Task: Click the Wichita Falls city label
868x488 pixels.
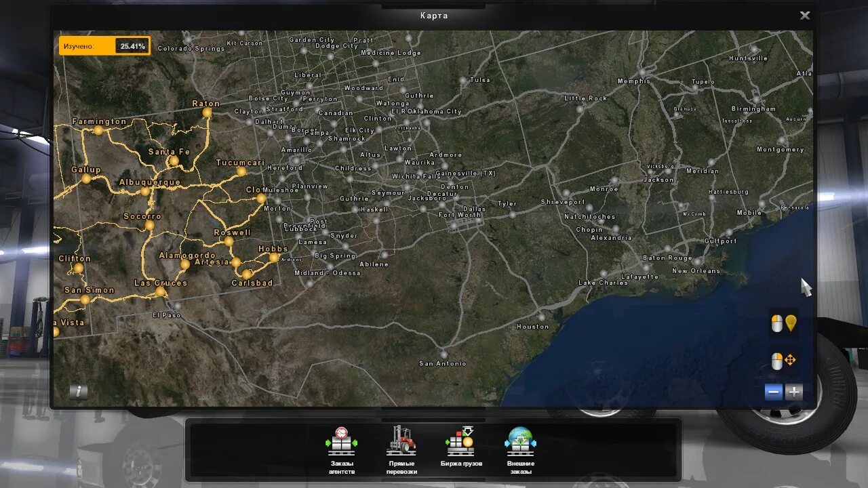Action: pyautogui.click(x=416, y=176)
